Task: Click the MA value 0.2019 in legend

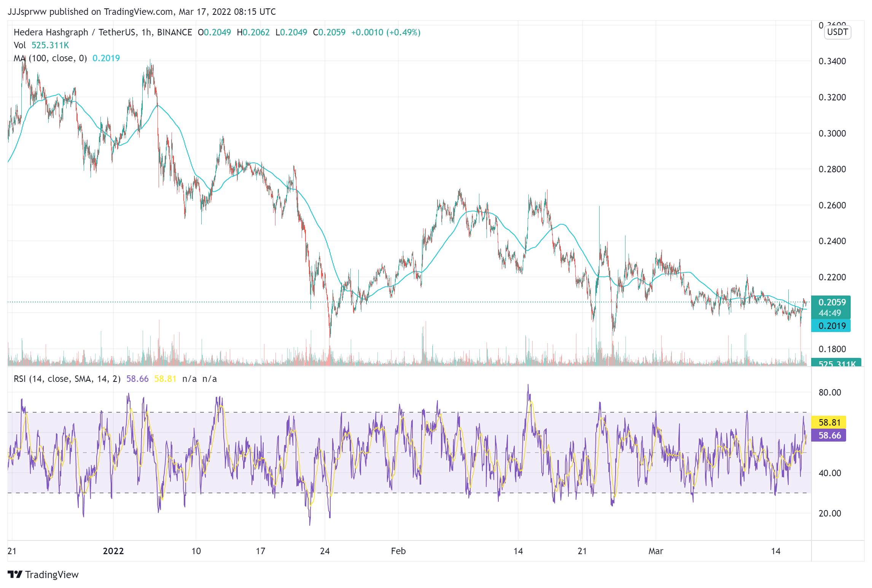Action: 106,58
